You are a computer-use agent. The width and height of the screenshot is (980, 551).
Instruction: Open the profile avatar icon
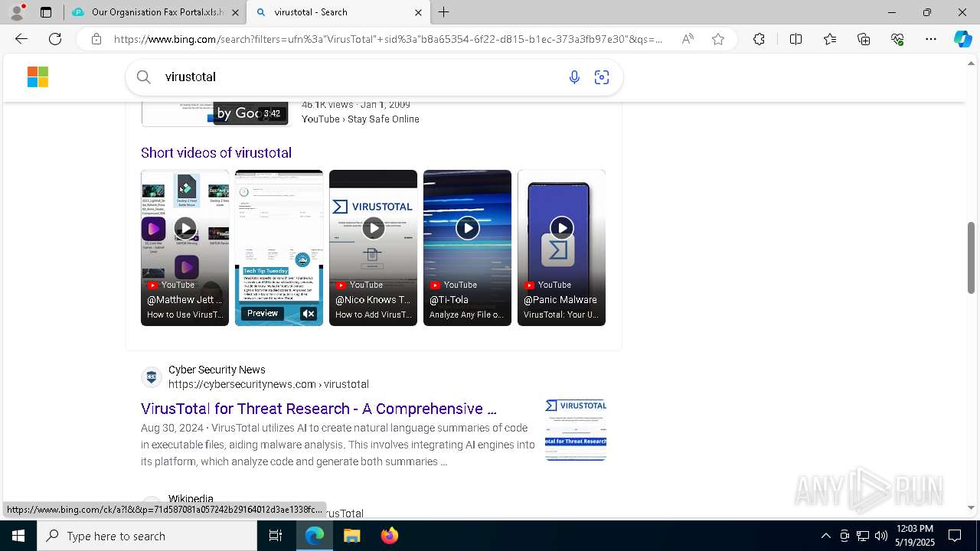click(16, 12)
